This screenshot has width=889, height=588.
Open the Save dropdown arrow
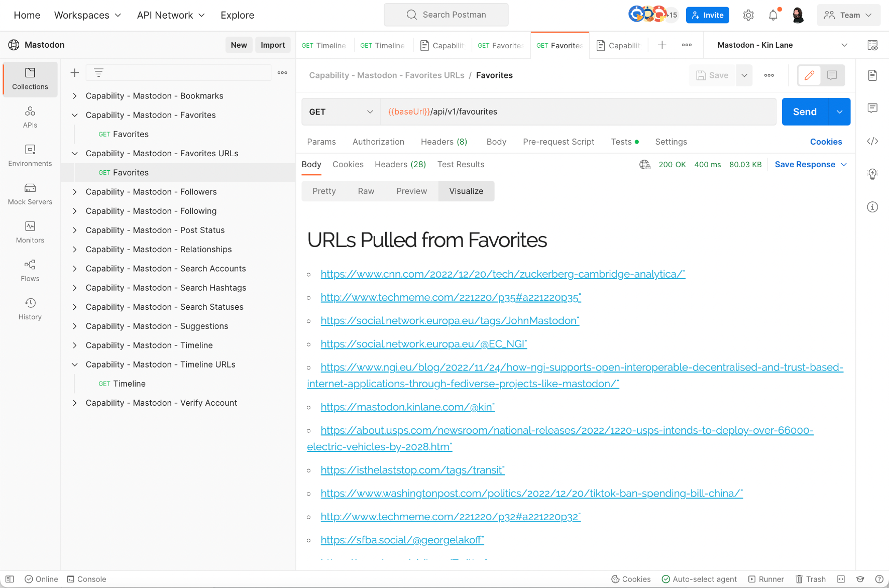[x=744, y=75]
